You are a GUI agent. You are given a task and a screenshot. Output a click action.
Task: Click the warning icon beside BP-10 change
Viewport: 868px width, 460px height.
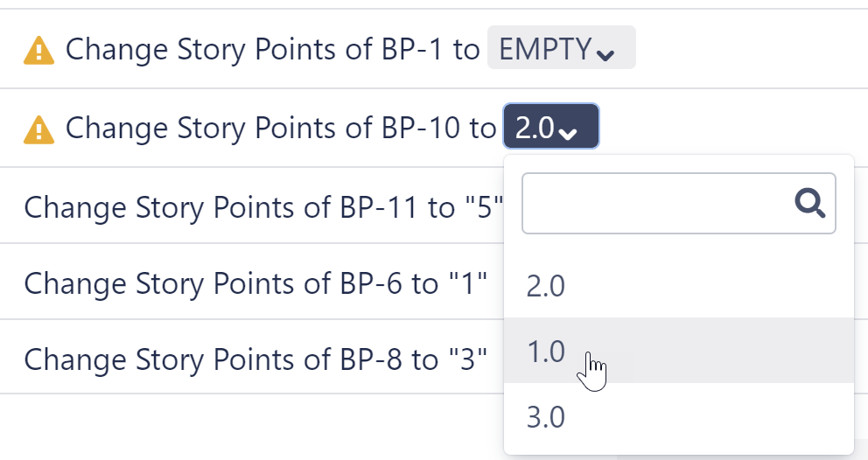click(38, 129)
